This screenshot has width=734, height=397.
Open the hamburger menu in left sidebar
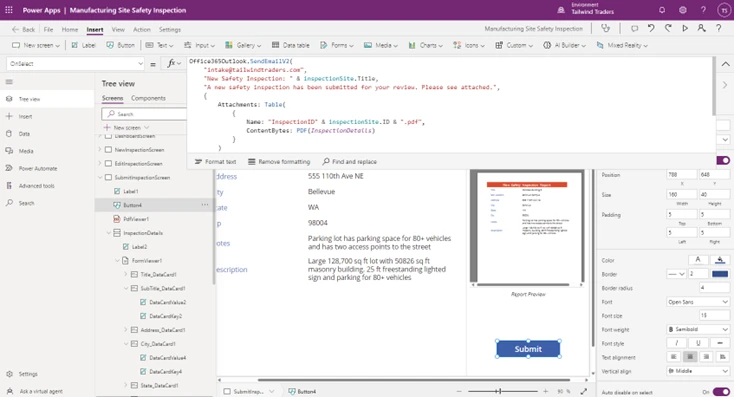[x=9, y=82]
